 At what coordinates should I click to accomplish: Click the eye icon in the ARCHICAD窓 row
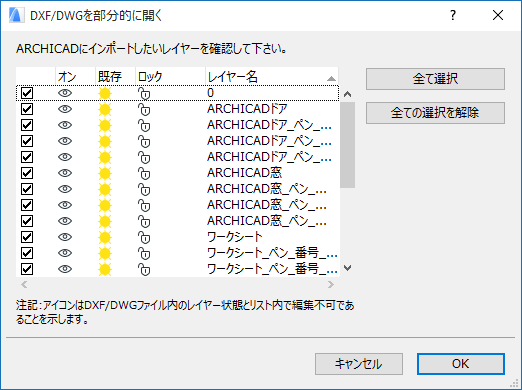click(x=65, y=173)
